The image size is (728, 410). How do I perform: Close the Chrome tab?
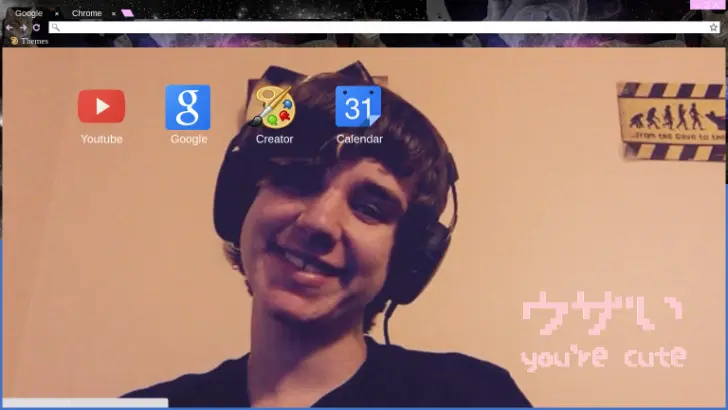[113, 13]
